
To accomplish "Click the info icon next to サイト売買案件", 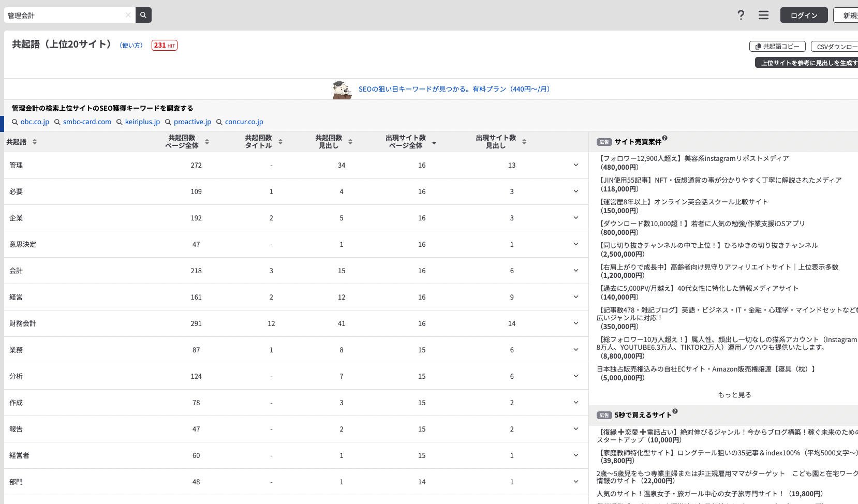I will (664, 138).
